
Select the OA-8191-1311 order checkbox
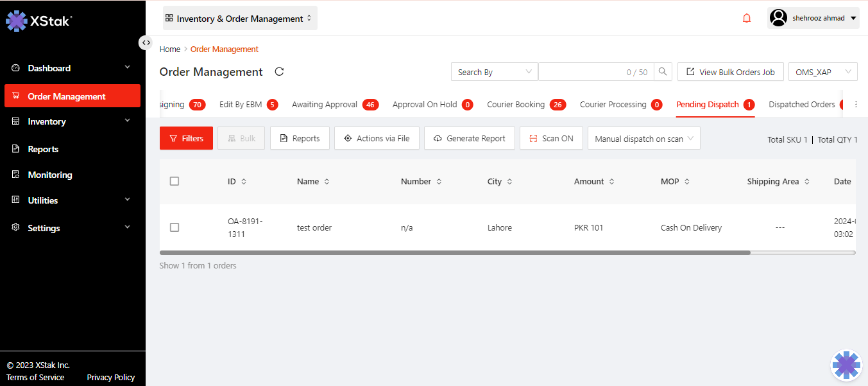(174, 227)
